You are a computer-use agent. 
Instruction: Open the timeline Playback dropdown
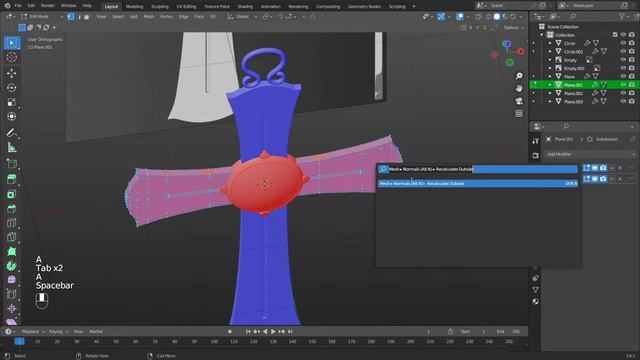pyautogui.click(x=33, y=331)
